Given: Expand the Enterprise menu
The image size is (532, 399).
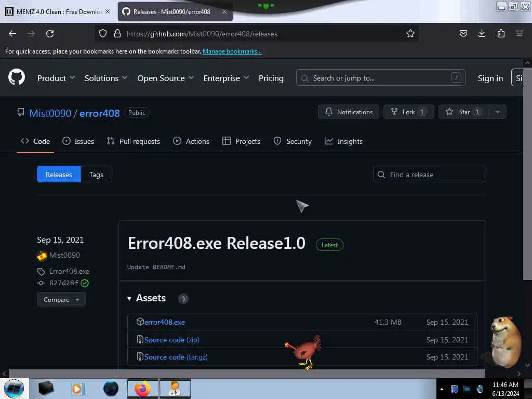Looking at the screenshot, I should pyautogui.click(x=227, y=78).
